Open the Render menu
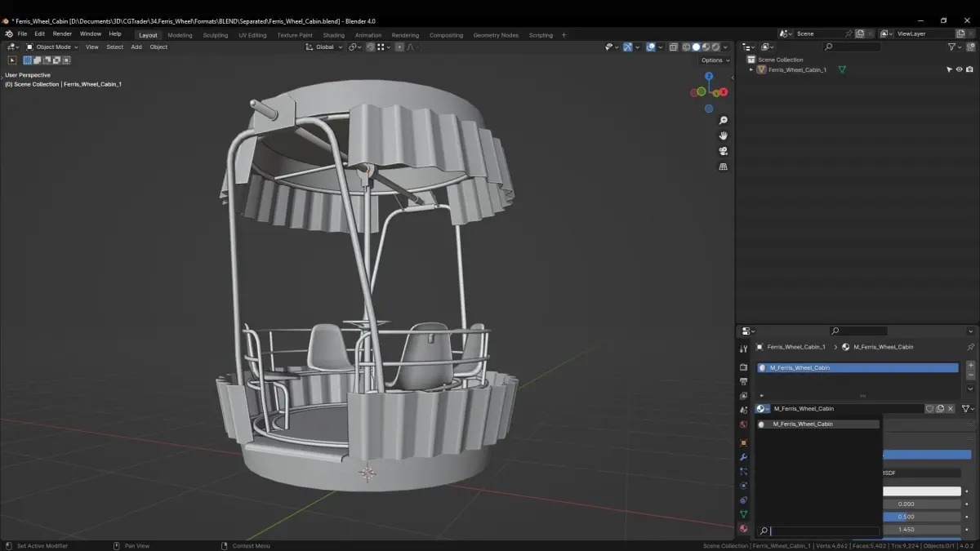The image size is (980, 551). 62,34
